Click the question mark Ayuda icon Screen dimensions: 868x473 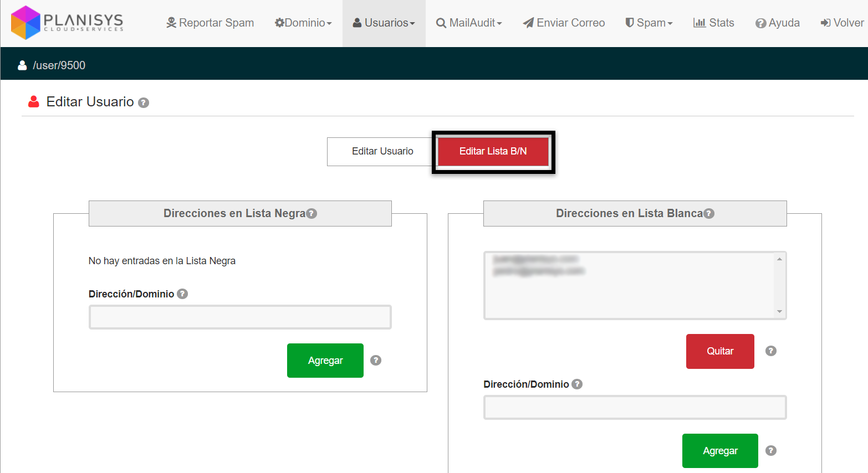[x=761, y=22]
